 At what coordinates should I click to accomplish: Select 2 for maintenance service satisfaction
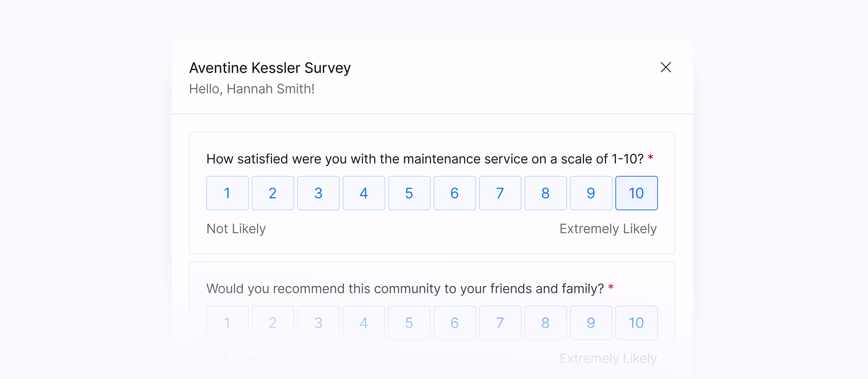click(x=273, y=193)
